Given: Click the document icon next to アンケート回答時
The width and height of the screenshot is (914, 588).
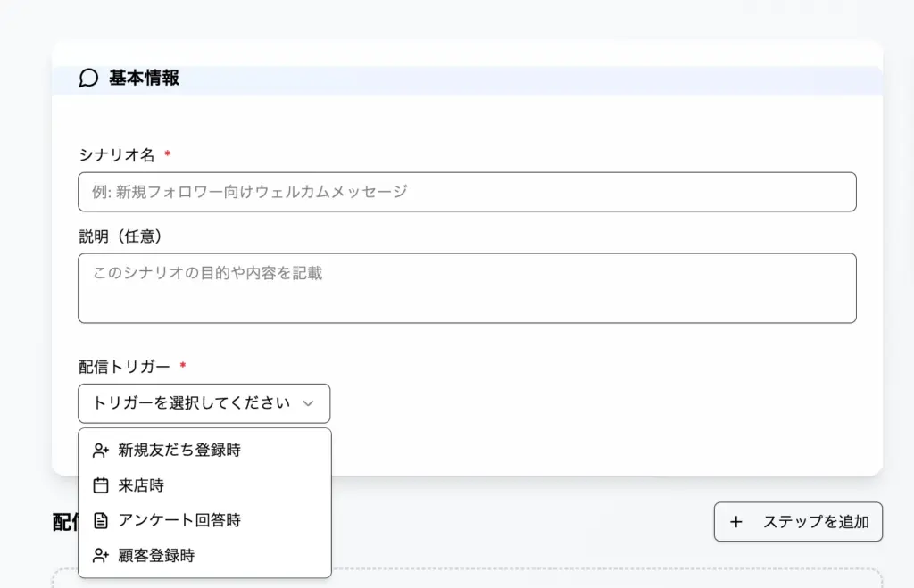Looking at the screenshot, I should pyautogui.click(x=101, y=520).
